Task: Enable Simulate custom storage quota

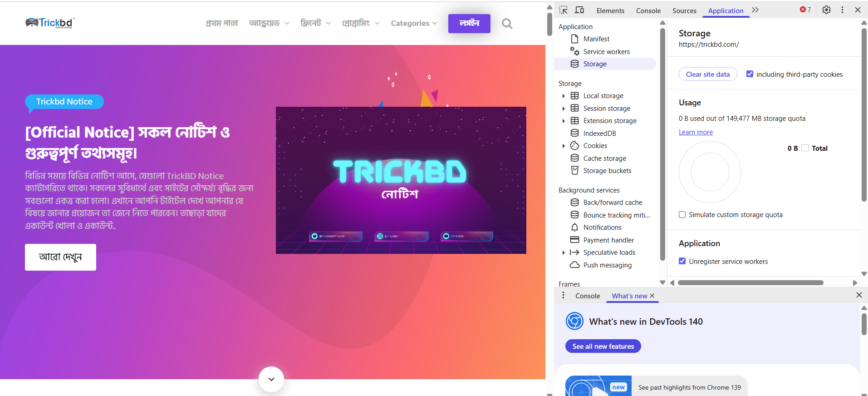Action: point(682,215)
